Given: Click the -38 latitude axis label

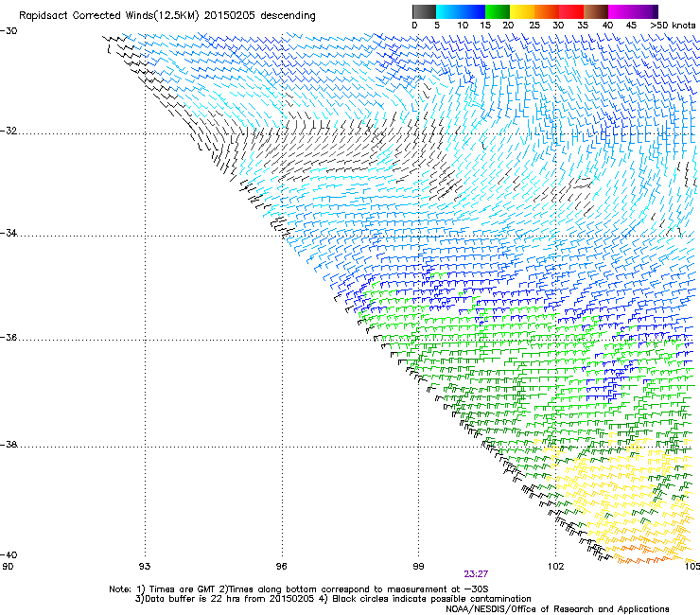Looking at the screenshot, I should 9,445.
